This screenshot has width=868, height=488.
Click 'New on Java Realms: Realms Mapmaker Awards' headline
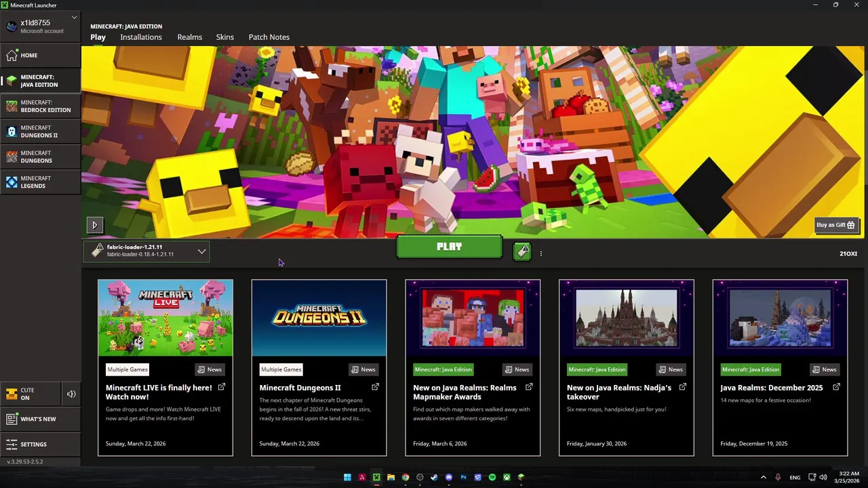[465, 392]
